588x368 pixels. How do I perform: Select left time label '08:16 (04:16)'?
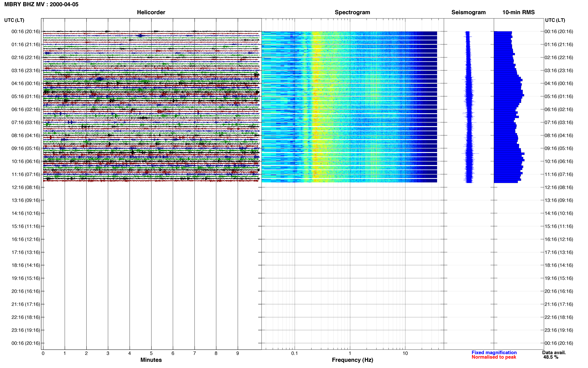[26, 135]
